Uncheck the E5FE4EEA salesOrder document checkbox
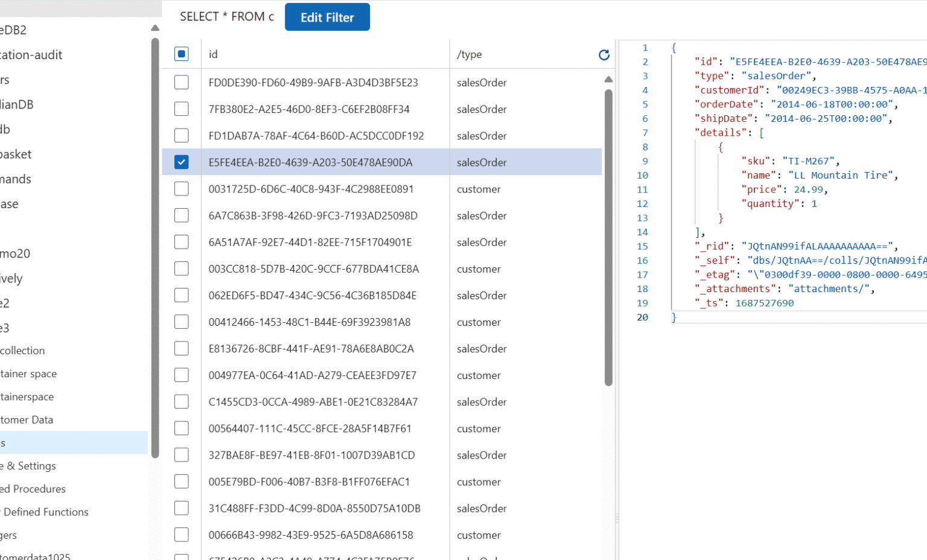This screenshot has height=560, width=927. pos(182,162)
